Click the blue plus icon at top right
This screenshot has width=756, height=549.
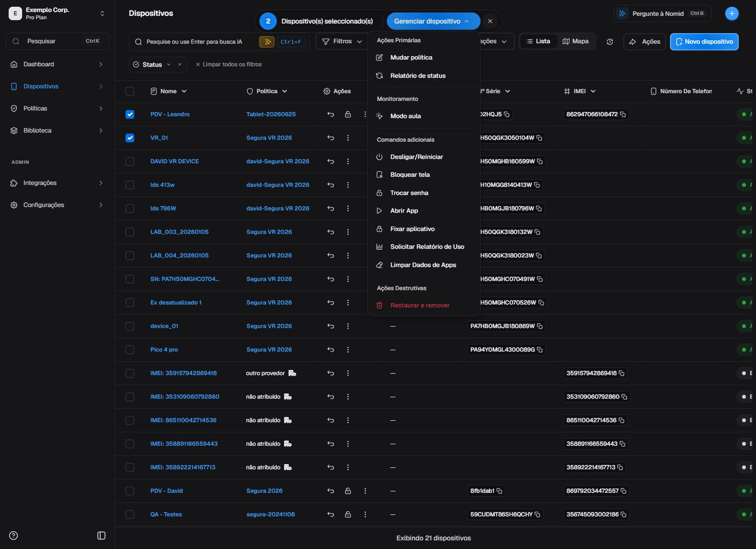[731, 13]
